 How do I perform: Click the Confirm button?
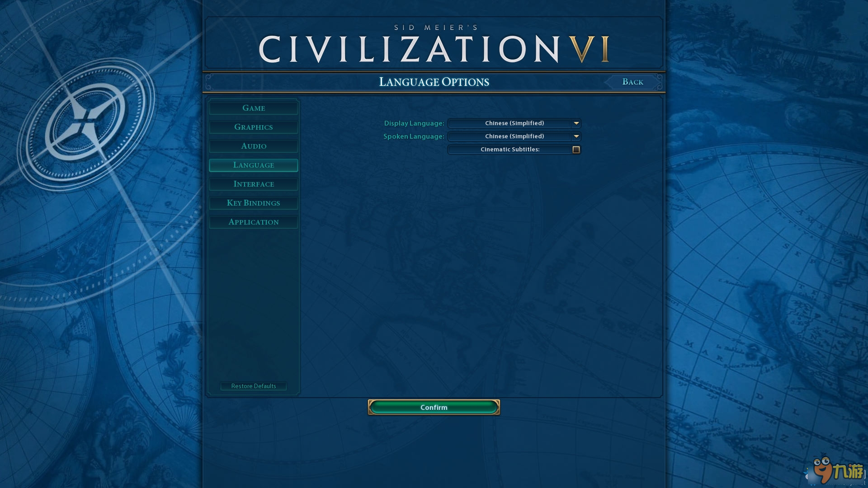[434, 407]
